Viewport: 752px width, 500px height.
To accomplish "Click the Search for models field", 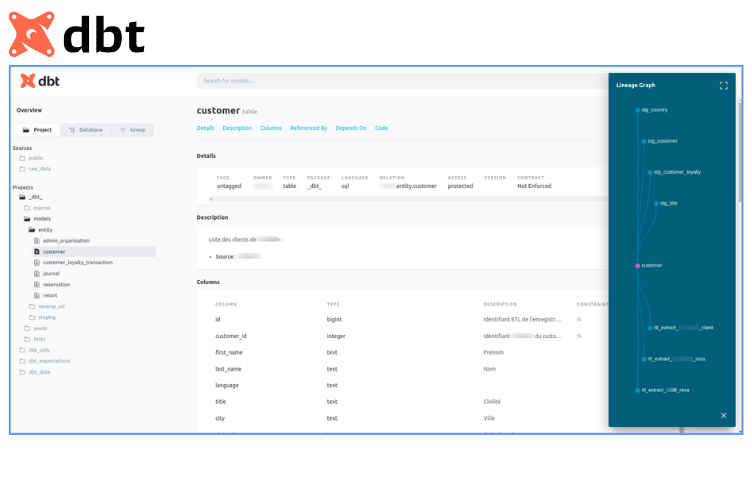I will [400, 81].
